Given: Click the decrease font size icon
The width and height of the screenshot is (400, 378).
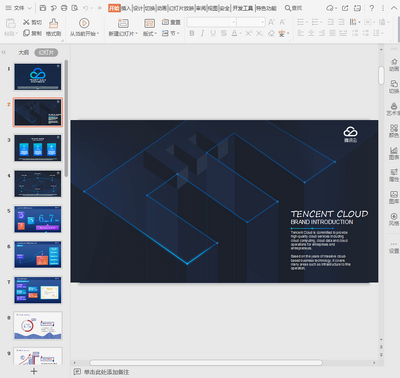Looking at the screenshot, I should click(282, 22).
